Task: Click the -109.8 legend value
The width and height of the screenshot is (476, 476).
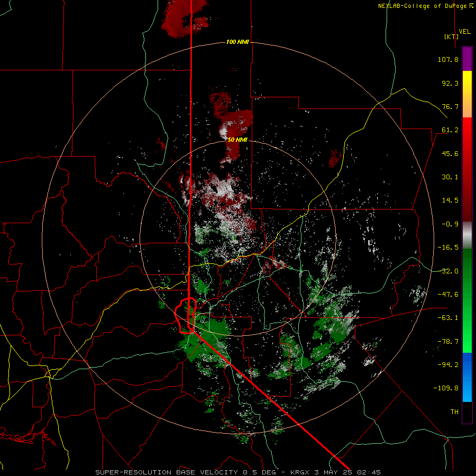Action: tap(446, 388)
